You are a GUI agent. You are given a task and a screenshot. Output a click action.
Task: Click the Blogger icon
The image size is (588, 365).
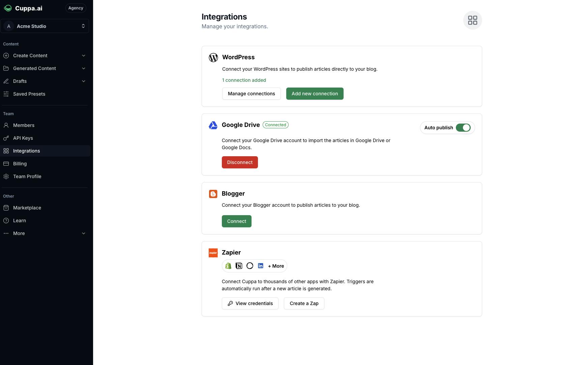click(x=213, y=194)
